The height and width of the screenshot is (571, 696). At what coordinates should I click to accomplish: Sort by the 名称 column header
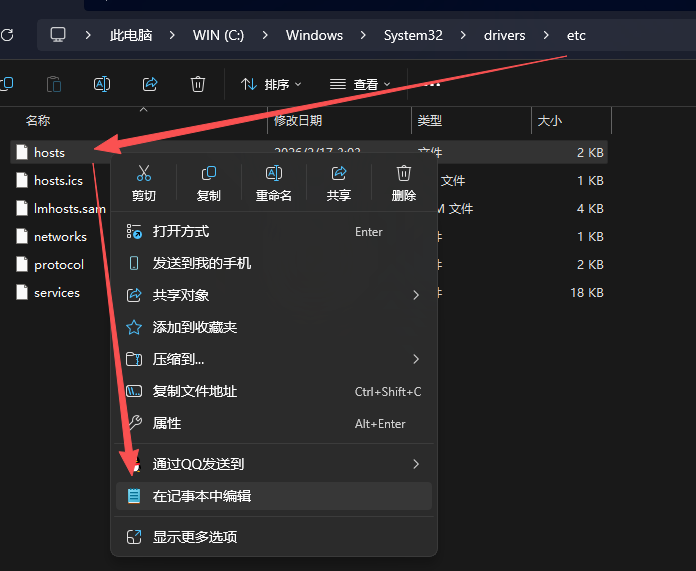point(38,120)
